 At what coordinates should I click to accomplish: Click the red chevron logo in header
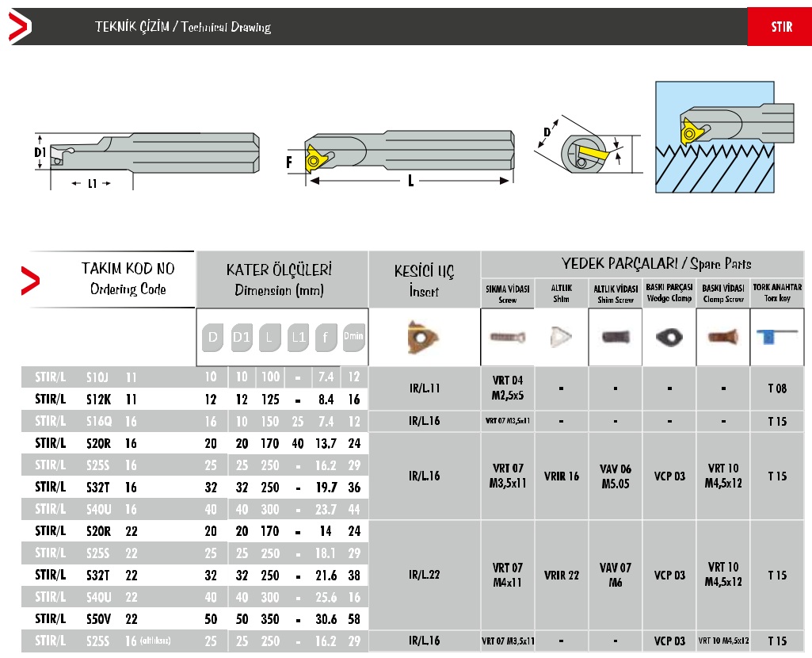pos(20,26)
